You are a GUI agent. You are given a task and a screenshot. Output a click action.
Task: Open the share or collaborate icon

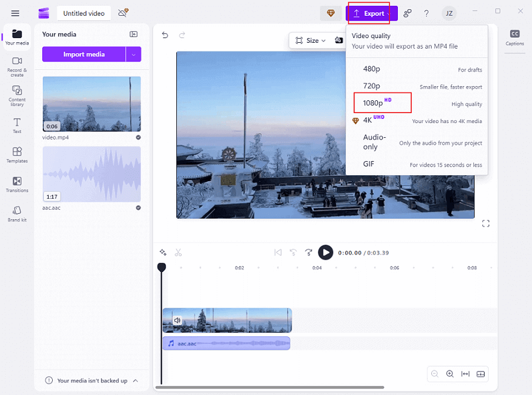point(407,13)
